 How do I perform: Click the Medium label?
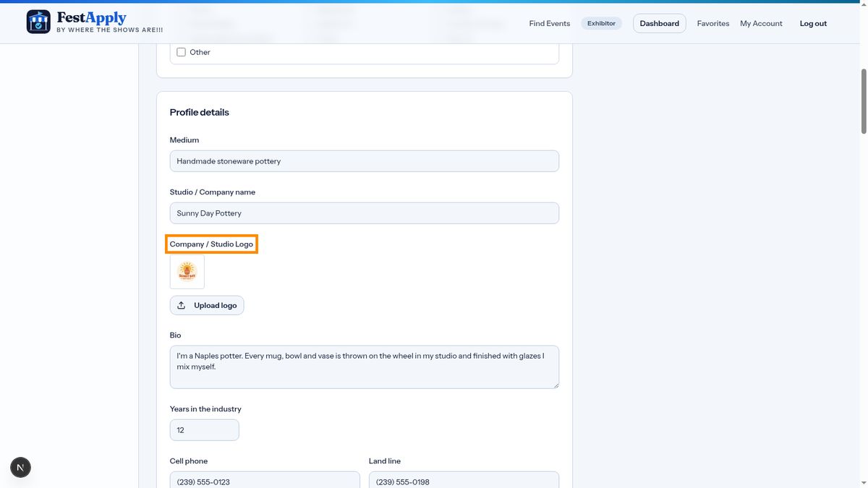tap(184, 140)
